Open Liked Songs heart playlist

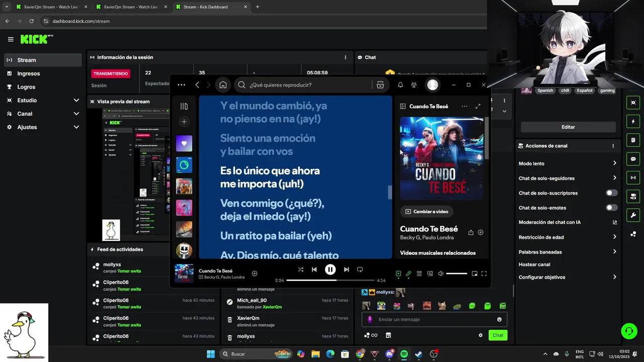[x=184, y=143]
